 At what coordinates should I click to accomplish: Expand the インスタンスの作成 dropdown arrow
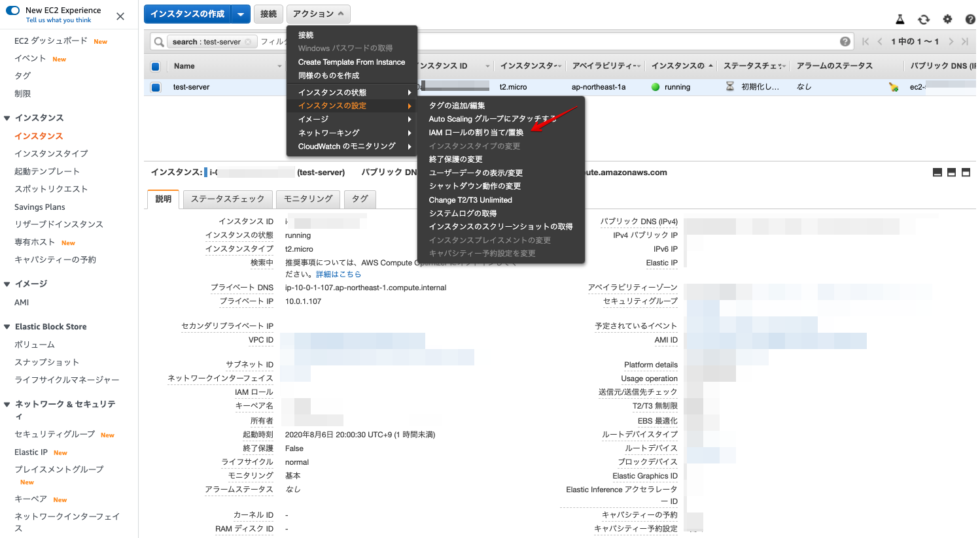point(239,13)
